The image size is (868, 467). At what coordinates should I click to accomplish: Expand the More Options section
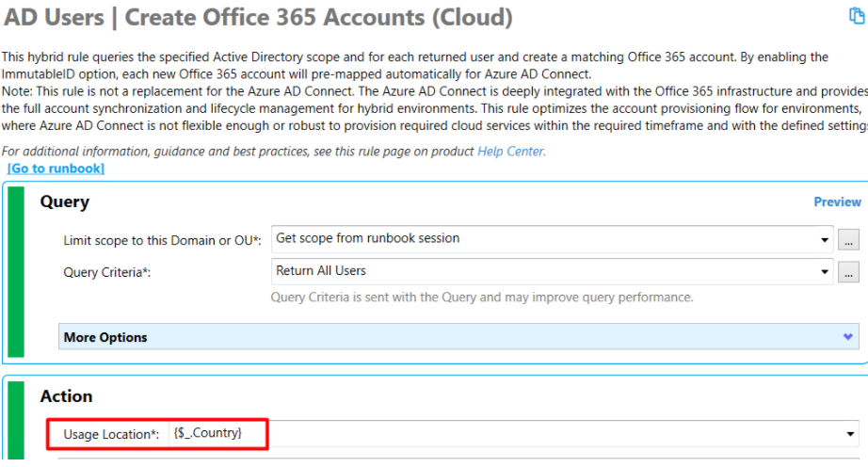[458, 337]
